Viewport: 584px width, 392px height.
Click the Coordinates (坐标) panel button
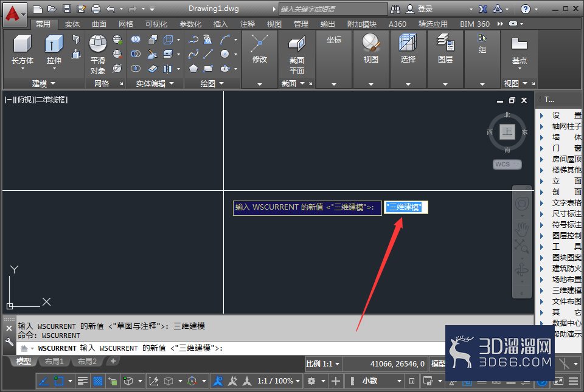point(334,40)
